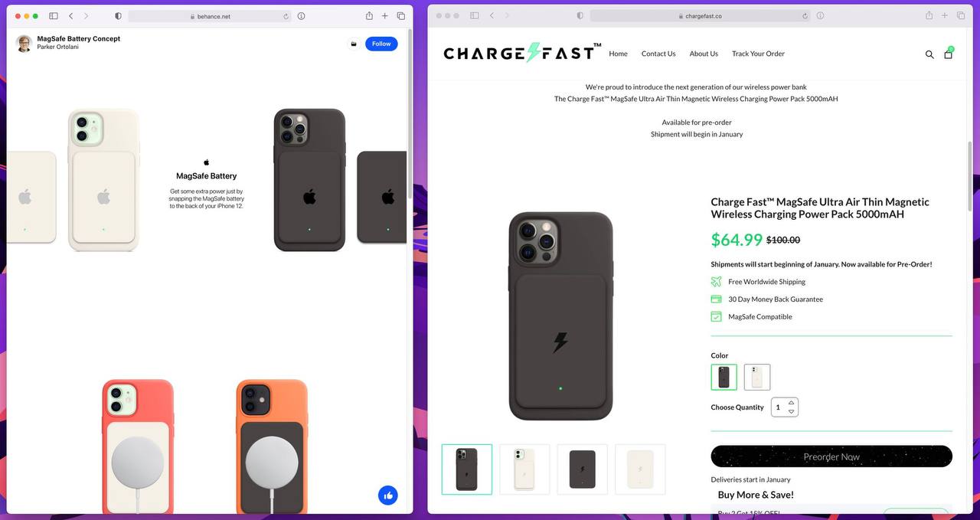This screenshot has width=980, height=520.
Task: Go to Track Your Order page
Action: pyautogui.click(x=758, y=54)
